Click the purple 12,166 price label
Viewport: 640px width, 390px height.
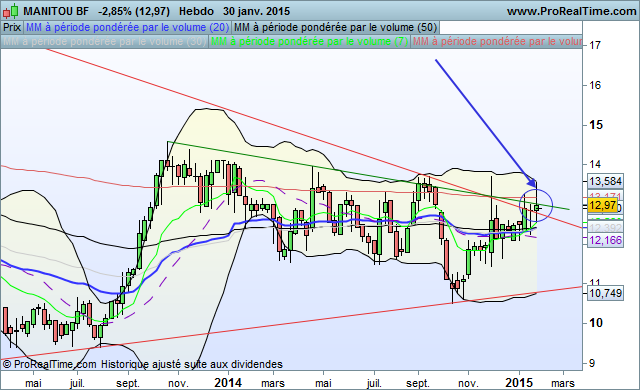point(606,240)
